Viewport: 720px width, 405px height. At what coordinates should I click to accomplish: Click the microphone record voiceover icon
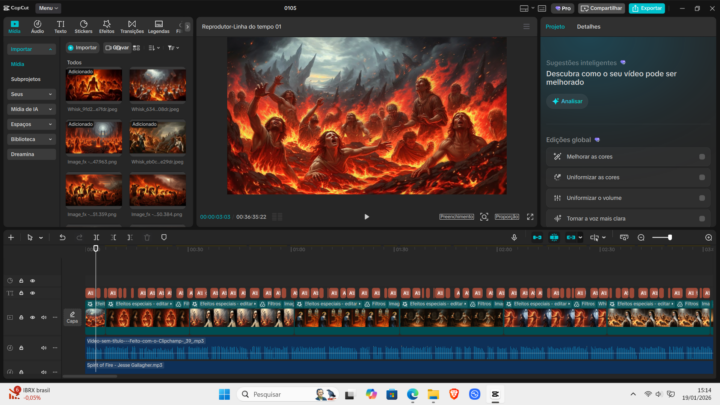[x=514, y=237]
